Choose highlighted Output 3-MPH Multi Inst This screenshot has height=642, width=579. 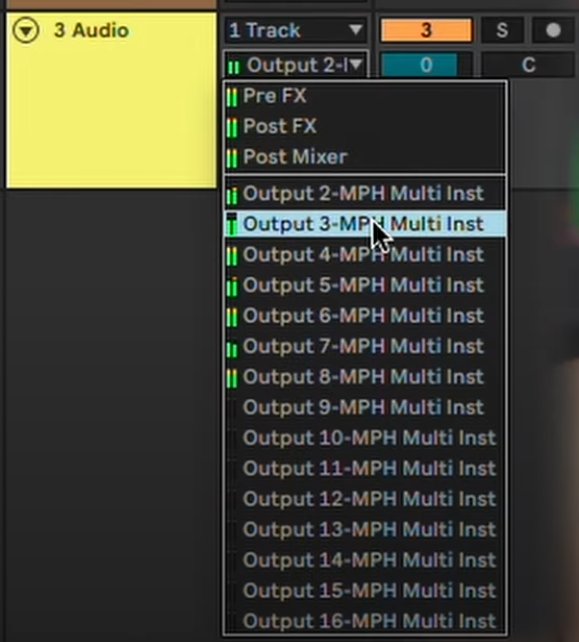point(365,224)
